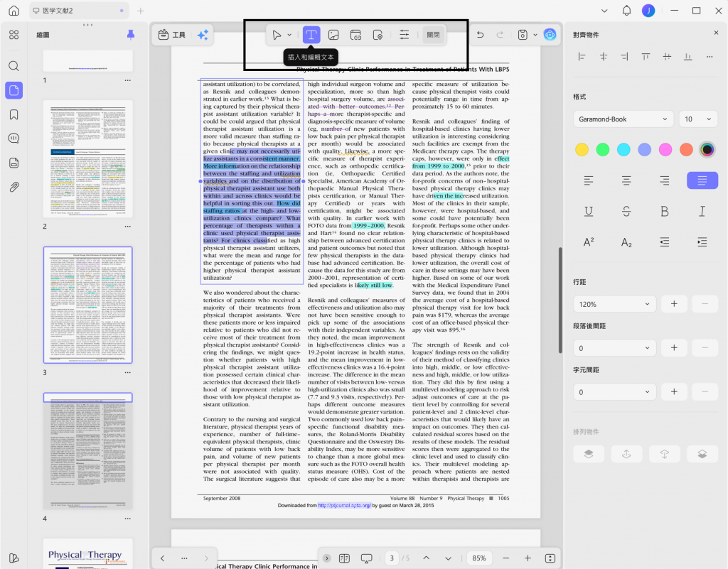Screen dimensions: 728x569
Task: Expand the save options arrow
Action: [535, 35]
